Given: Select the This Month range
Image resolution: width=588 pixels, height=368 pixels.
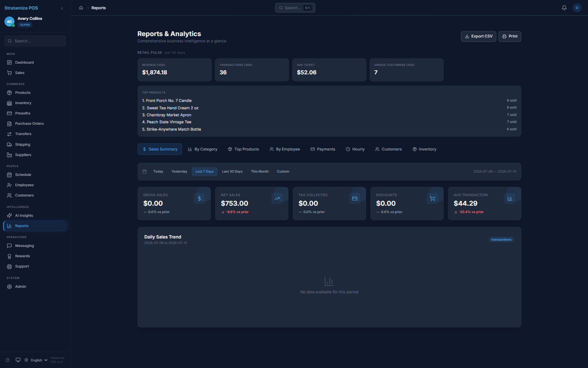Looking at the screenshot, I should coord(260,171).
